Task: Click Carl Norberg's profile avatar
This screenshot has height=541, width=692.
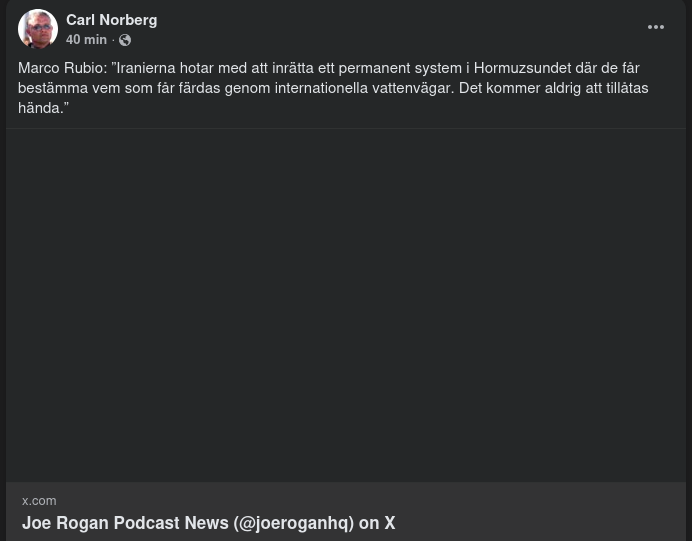Action: [38, 29]
